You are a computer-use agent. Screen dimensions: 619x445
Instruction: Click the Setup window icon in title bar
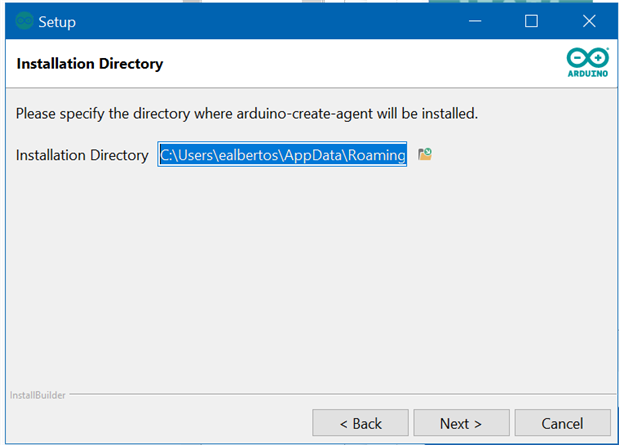pyautogui.click(x=24, y=21)
